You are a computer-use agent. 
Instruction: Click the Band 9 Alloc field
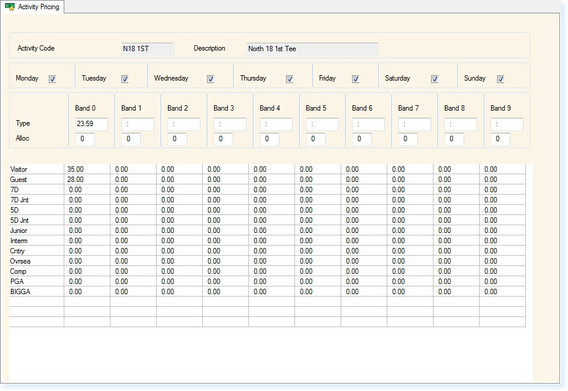(x=500, y=139)
